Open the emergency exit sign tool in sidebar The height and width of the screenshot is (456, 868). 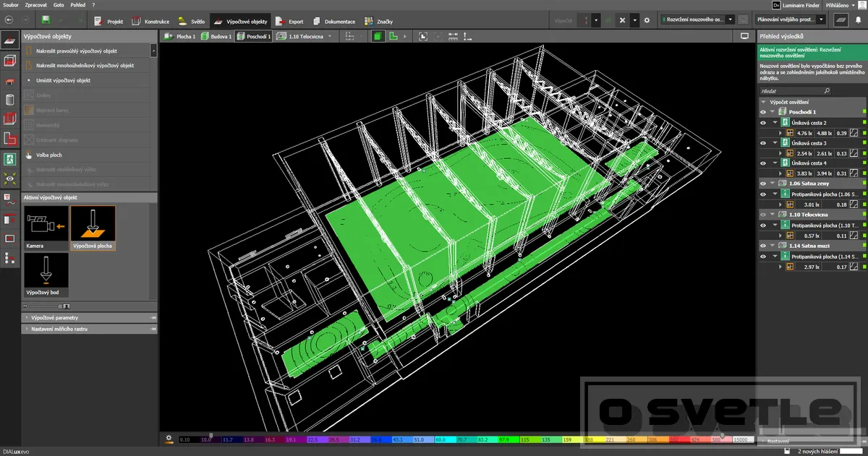click(x=10, y=158)
